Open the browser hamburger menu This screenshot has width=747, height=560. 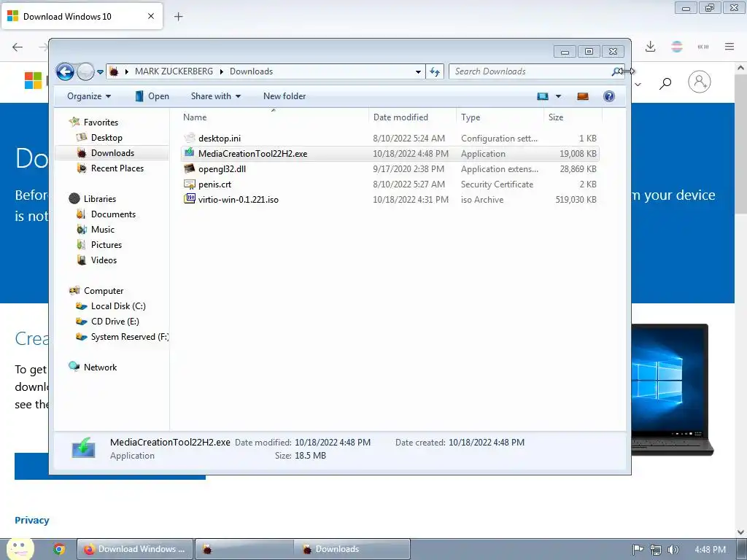pyautogui.click(x=729, y=47)
